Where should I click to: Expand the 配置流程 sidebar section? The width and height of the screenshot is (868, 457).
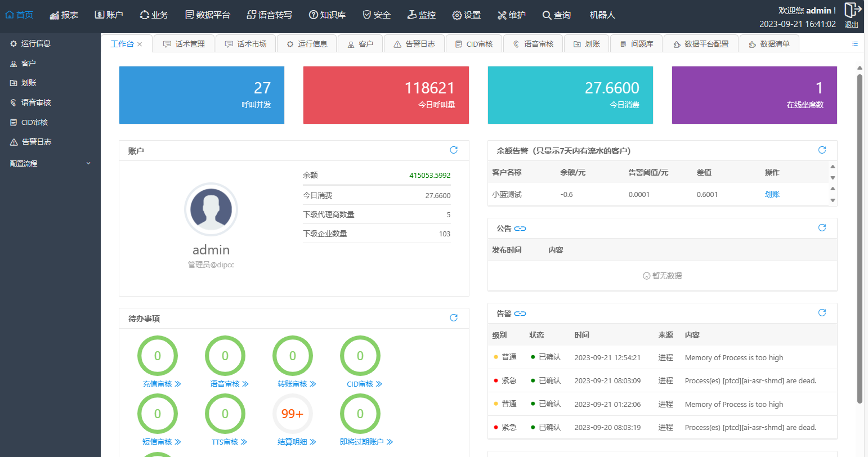(x=50, y=163)
